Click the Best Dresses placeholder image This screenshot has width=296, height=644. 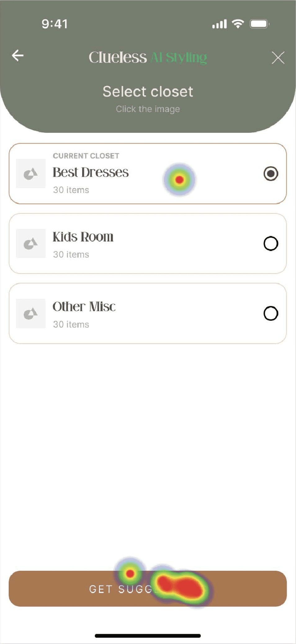31,173
